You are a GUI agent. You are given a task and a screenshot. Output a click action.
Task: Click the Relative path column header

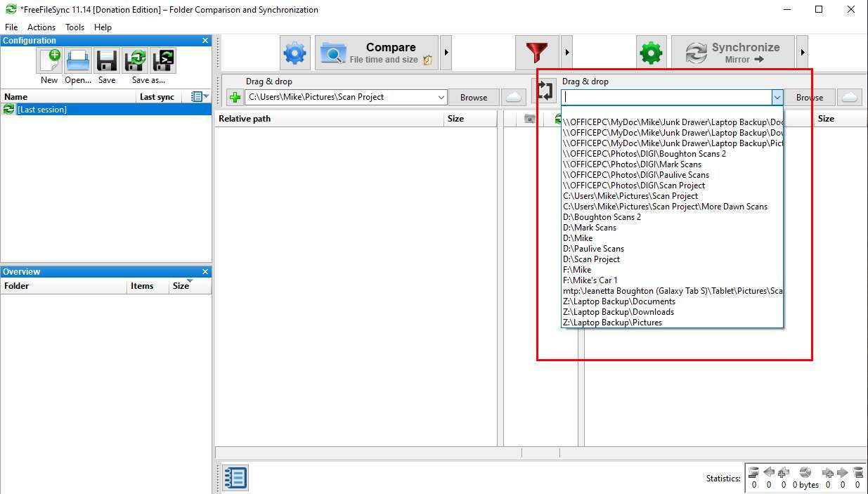click(x=329, y=119)
